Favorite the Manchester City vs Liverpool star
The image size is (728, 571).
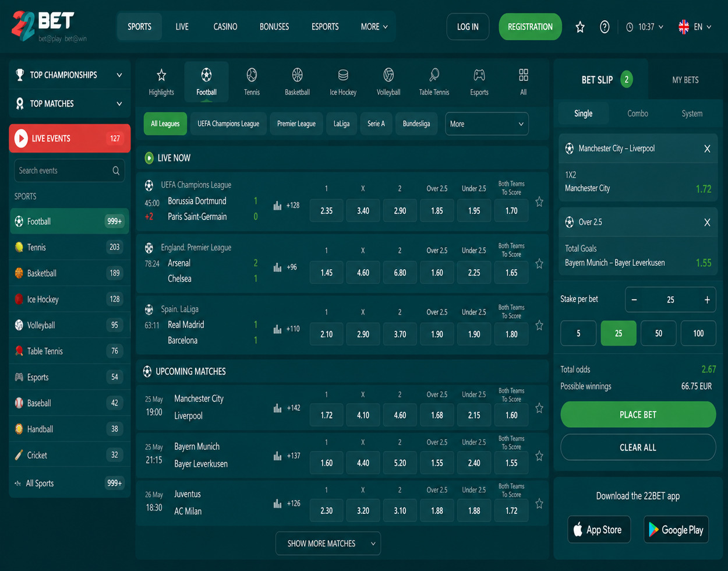(539, 408)
